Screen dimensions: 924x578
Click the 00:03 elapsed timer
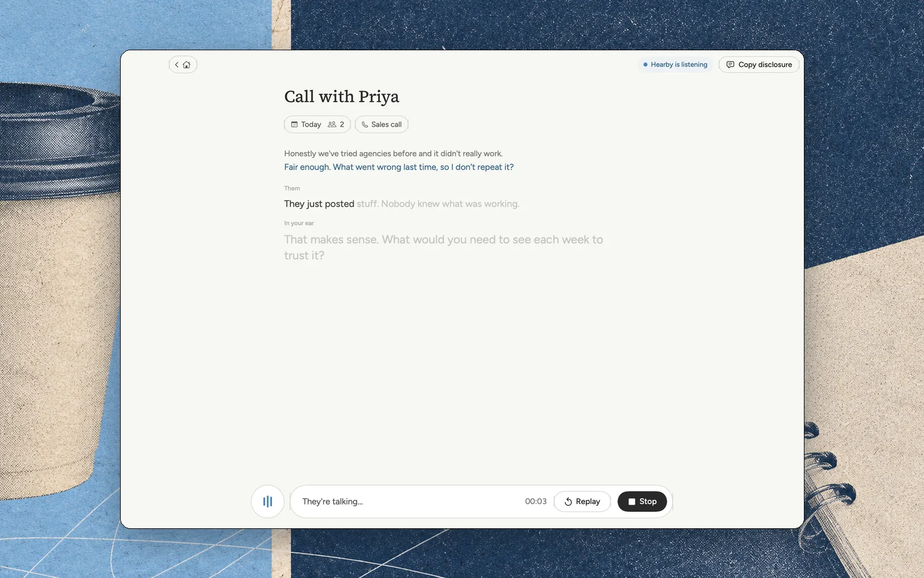point(535,502)
